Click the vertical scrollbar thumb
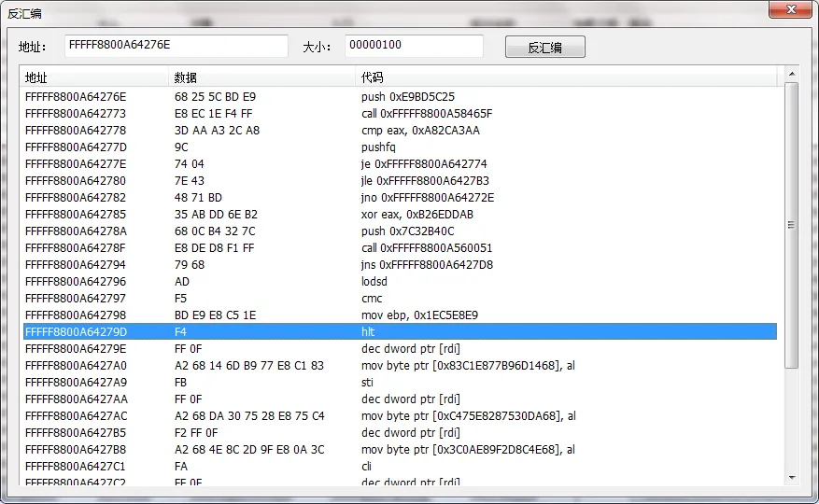Viewport: 819px width, 504px height. tap(792, 224)
